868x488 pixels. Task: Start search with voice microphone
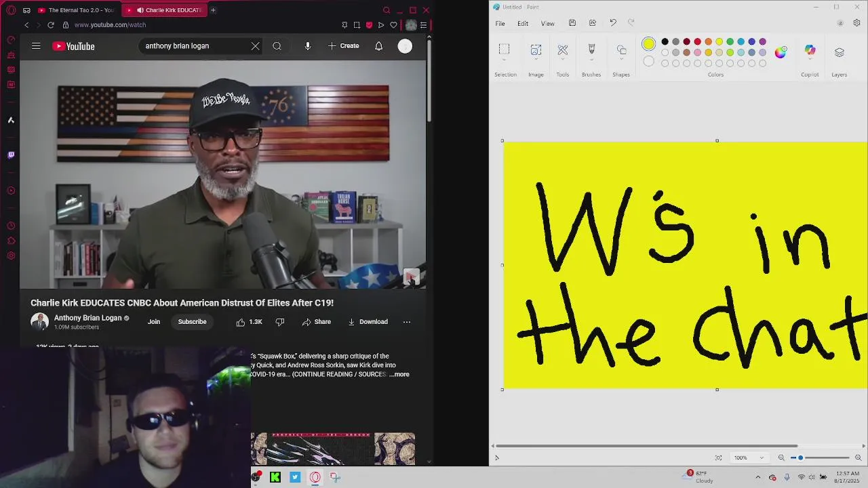point(308,46)
